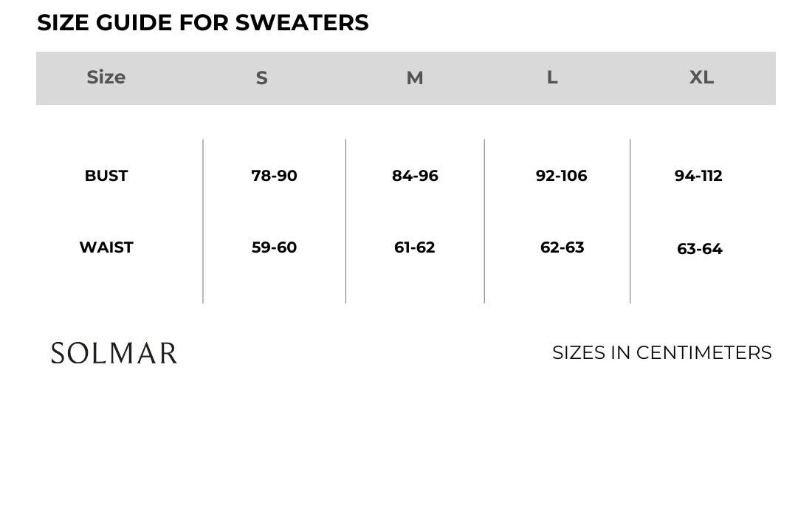Click bust measurement 94-112 for size XL
Viewport: 812px width, 517px height.
click(698, 176)
